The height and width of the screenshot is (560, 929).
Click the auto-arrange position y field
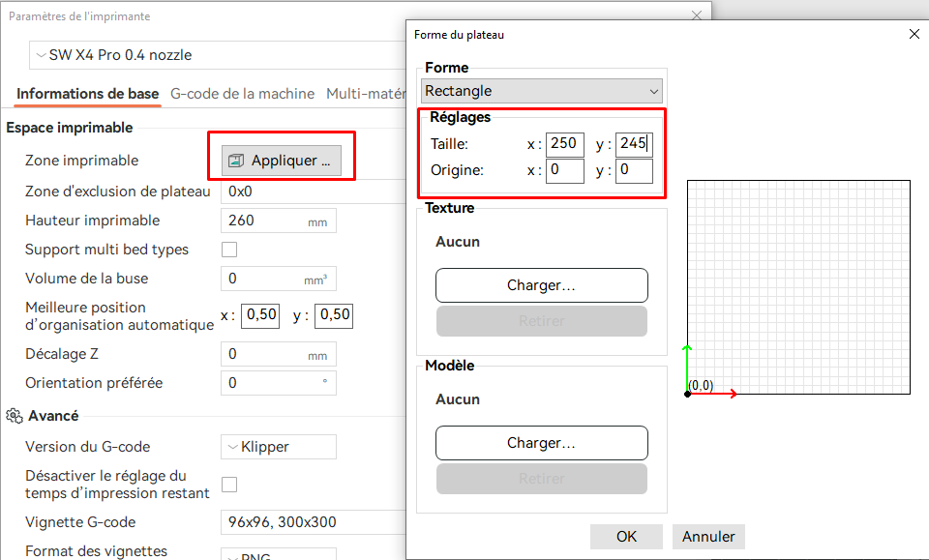(x=334, y=314)
